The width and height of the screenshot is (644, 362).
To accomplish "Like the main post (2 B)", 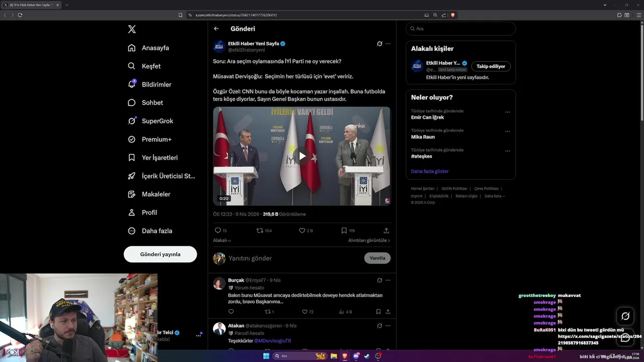I will [302, 230].
